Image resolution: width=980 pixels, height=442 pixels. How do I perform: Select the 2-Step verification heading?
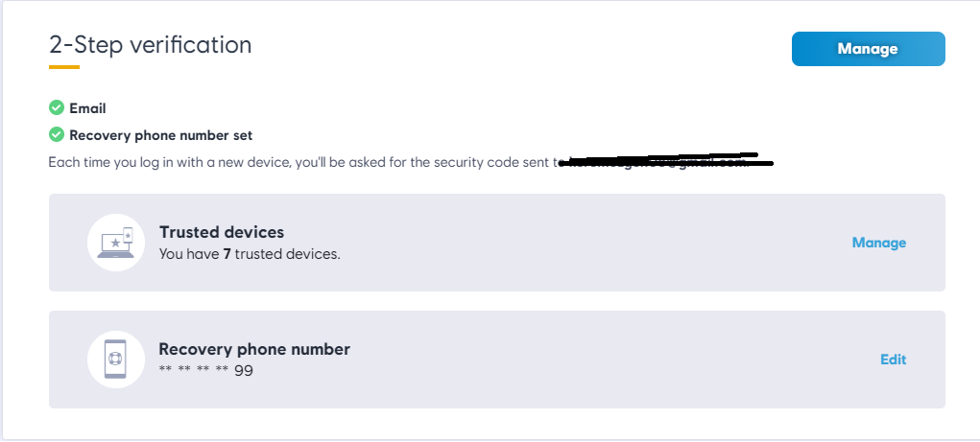[x=151, y=45]
